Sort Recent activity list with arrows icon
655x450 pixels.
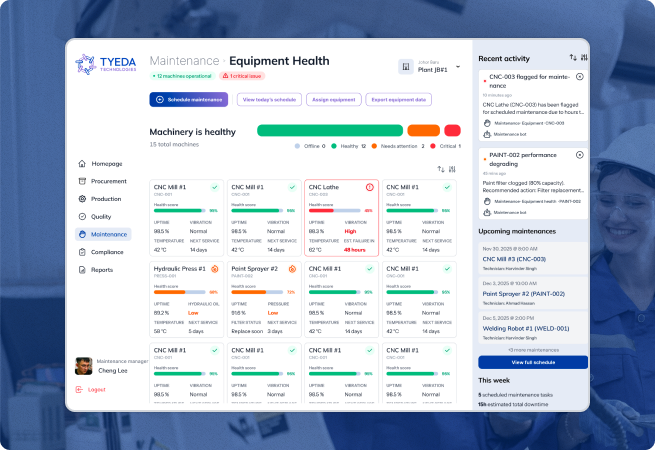[x=573, y=58]
